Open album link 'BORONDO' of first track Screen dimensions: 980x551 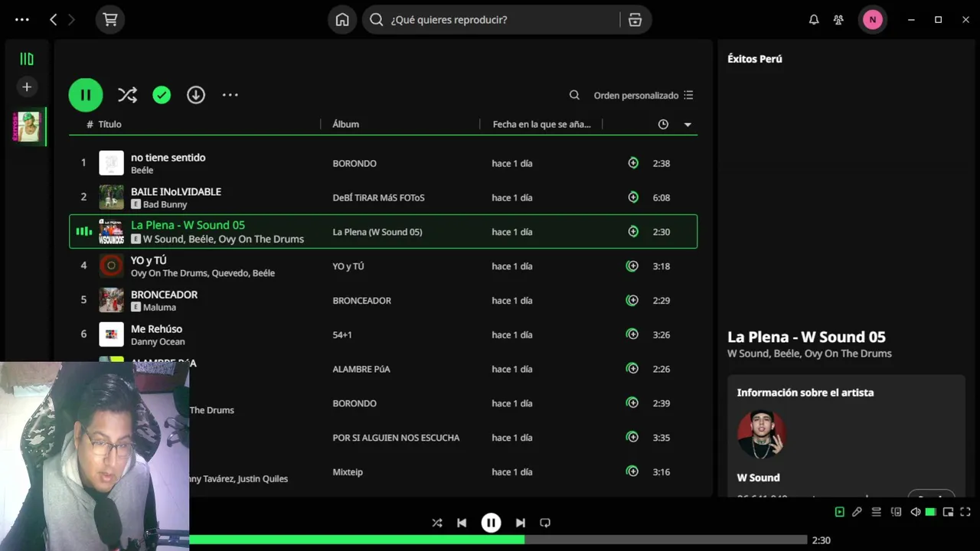coord(354,163)
